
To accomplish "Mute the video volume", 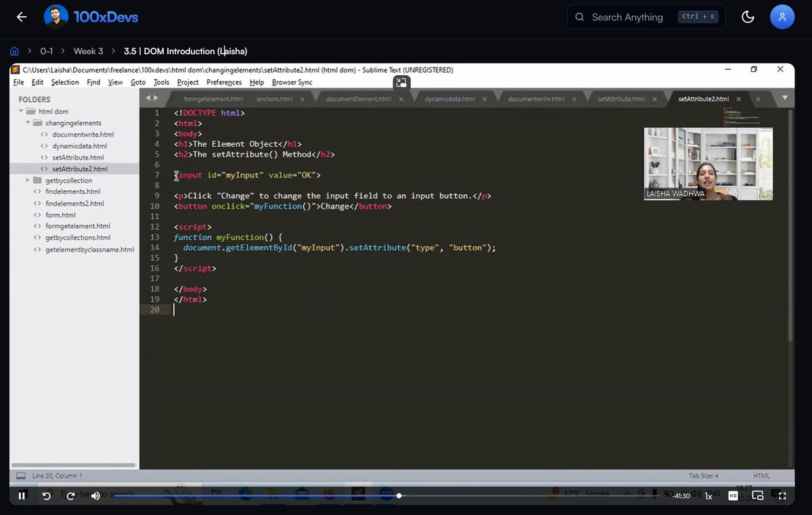I will tap(95, 495).
